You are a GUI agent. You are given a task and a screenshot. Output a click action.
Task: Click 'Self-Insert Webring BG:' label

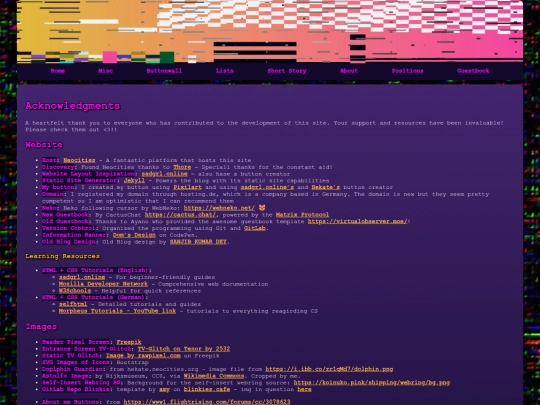(83, 383)
